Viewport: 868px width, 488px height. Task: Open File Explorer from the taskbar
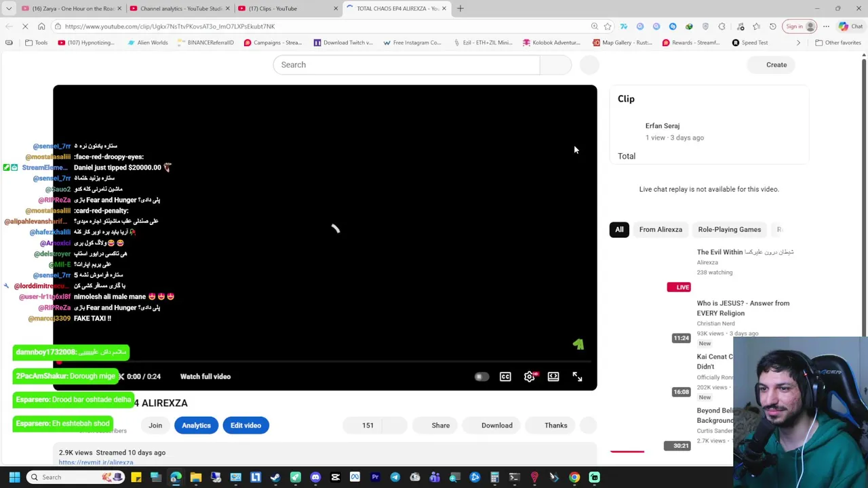196,477
